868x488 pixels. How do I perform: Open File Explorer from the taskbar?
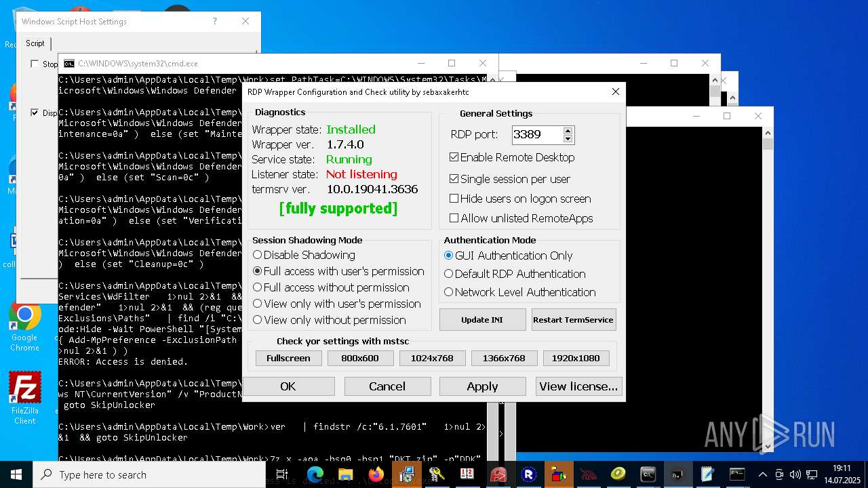coord(345,474)
